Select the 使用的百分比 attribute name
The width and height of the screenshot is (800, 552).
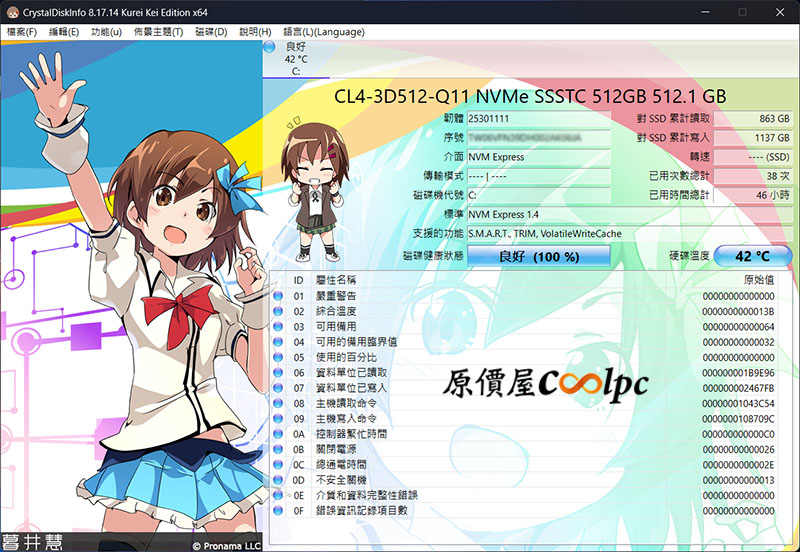(346, 357)
